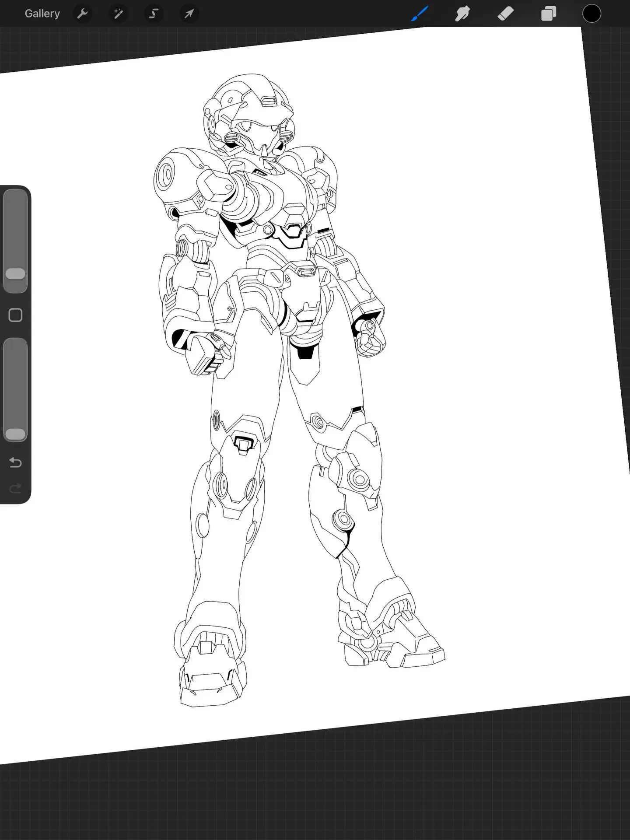Select the Brush tool
Image resolution: width=630 pixels, height=840 pixels.
coord(420,14)
